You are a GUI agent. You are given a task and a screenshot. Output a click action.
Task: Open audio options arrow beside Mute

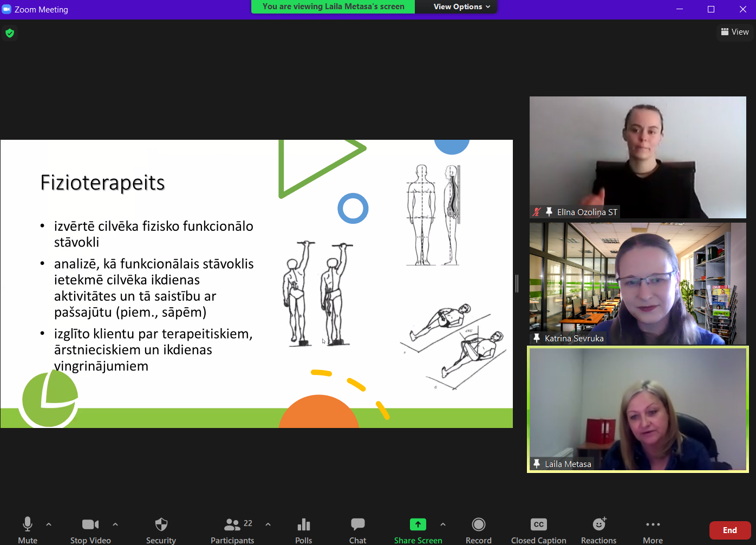click(x=49, y=524)
